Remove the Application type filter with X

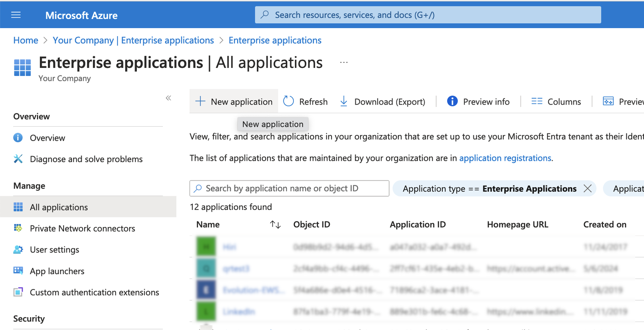pyautogui.click(x=587, y=189)
